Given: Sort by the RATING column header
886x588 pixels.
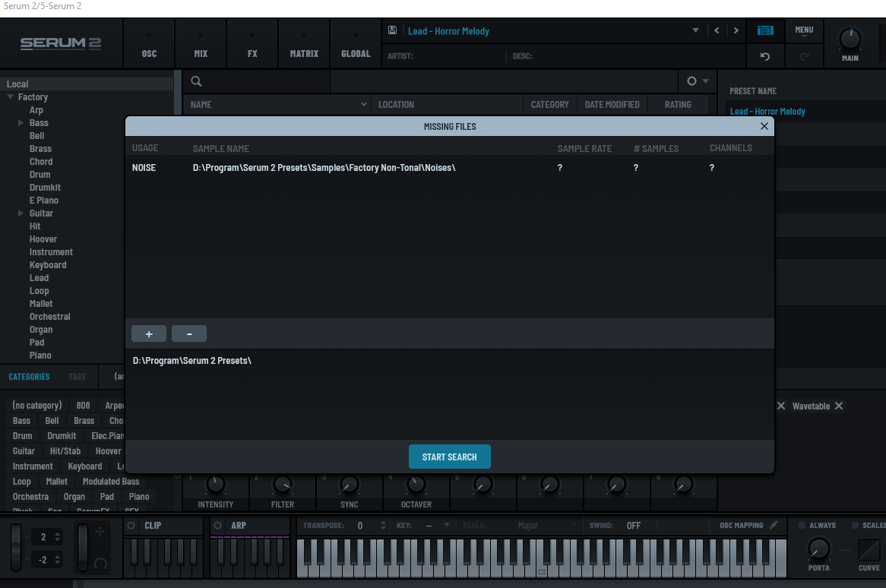Looking at the screenshot, I should 678,105.
